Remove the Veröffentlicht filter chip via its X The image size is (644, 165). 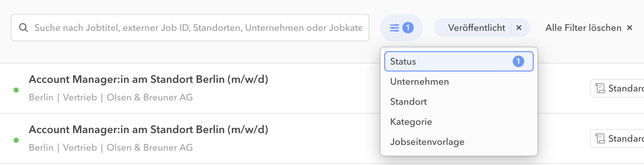click(x=519, y=28)
